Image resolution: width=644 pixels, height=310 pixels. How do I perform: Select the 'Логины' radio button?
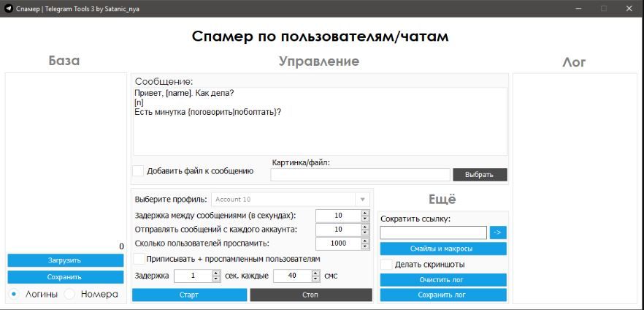pyautogui.click(x=14, y=294)
